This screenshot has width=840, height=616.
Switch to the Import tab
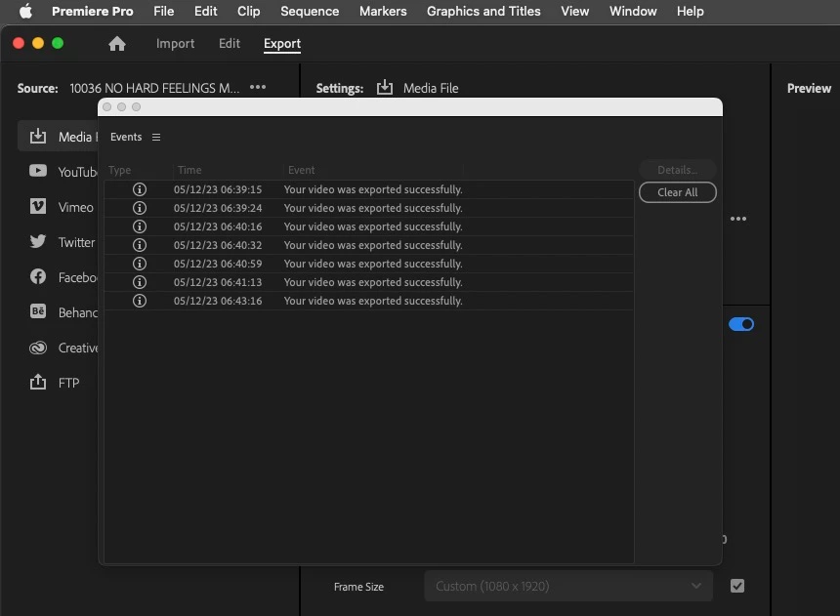(x=175, y=43)
